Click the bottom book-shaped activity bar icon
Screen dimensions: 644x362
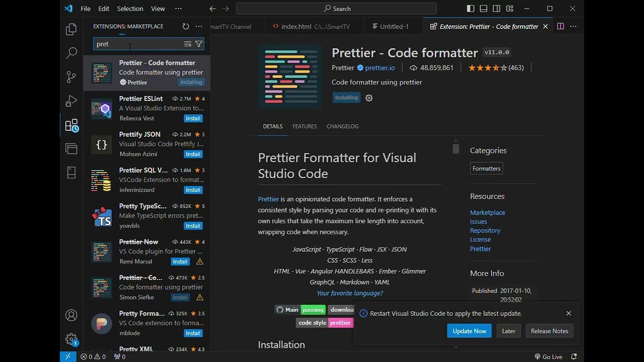tap(71, 172)
